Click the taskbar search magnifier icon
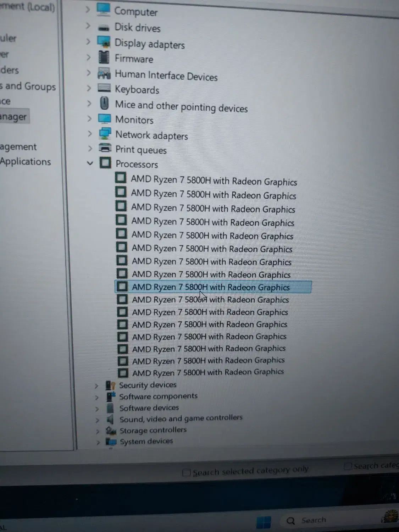This screenshot has width=399, height=532. click(291, 521)
